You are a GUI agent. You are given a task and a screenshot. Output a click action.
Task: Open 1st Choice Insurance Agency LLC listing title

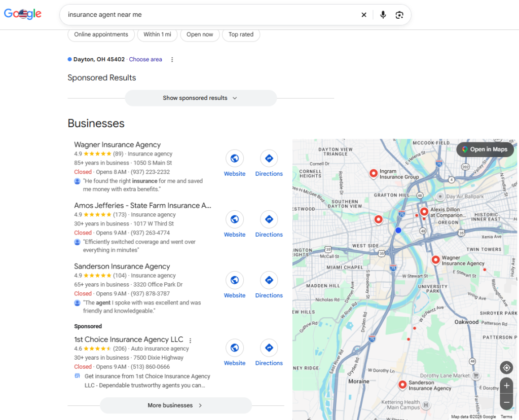129,339
